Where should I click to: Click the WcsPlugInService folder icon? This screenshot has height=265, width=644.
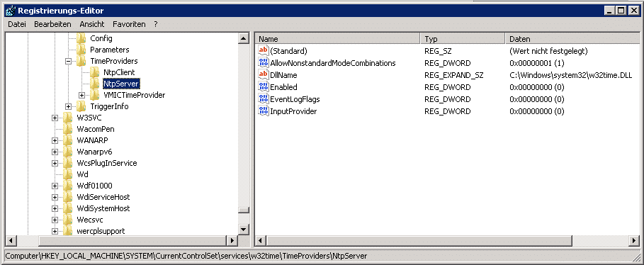68,163
